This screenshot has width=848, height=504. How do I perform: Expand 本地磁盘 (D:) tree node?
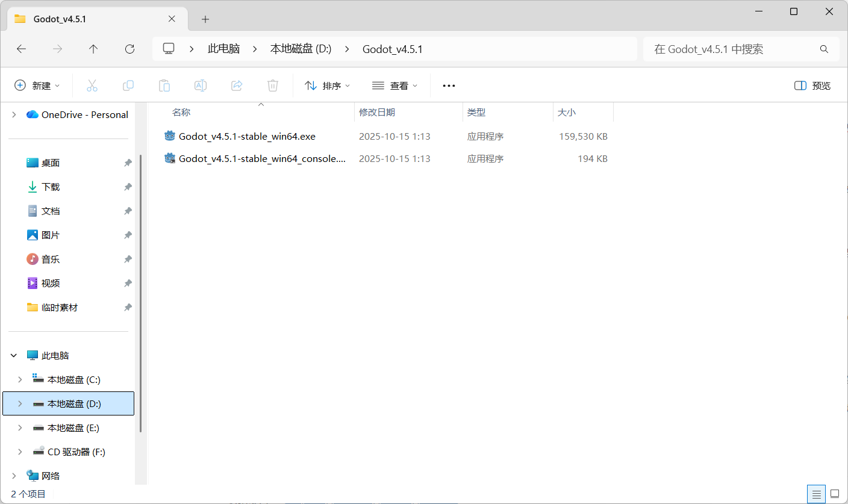tap(20, 403)
